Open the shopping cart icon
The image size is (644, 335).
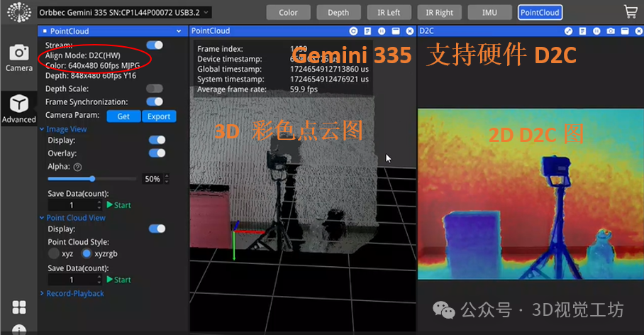(x=631, y=11)
